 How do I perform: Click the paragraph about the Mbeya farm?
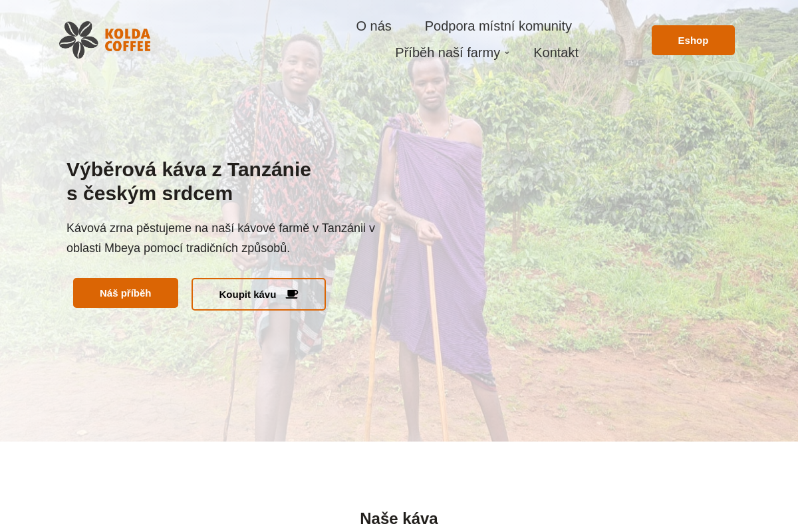[x=221, y=238]
